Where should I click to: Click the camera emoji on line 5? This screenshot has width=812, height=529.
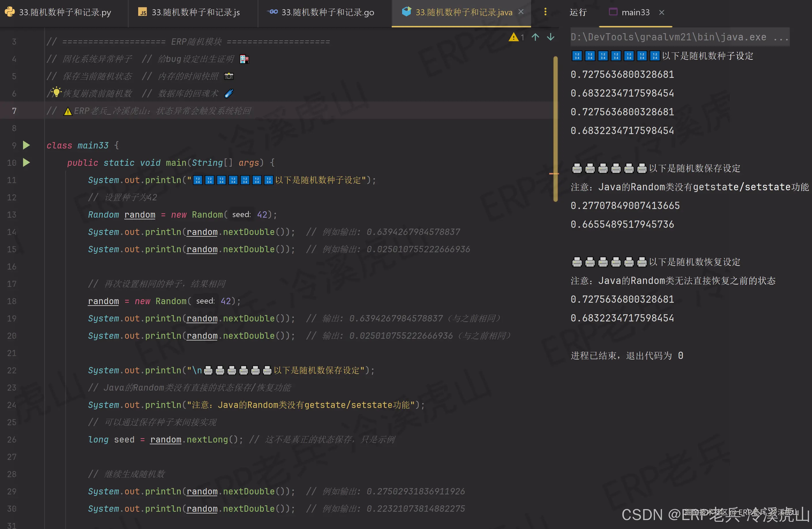(229, 76)
